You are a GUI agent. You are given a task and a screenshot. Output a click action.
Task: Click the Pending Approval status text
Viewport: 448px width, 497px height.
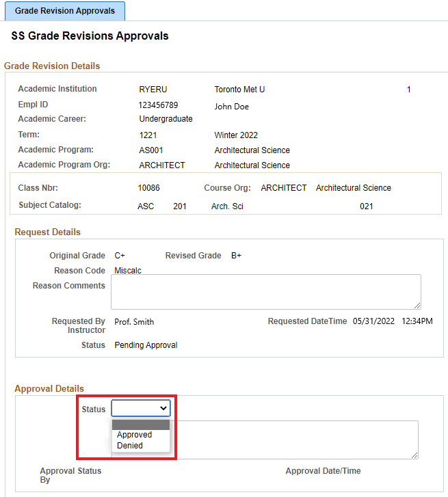tap(146, 345)
